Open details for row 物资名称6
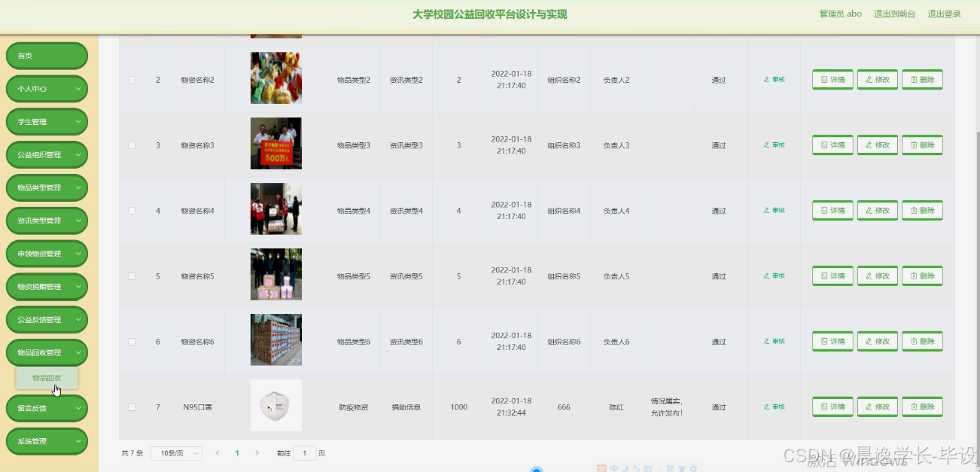980x472 pixels. coord(832,342)
